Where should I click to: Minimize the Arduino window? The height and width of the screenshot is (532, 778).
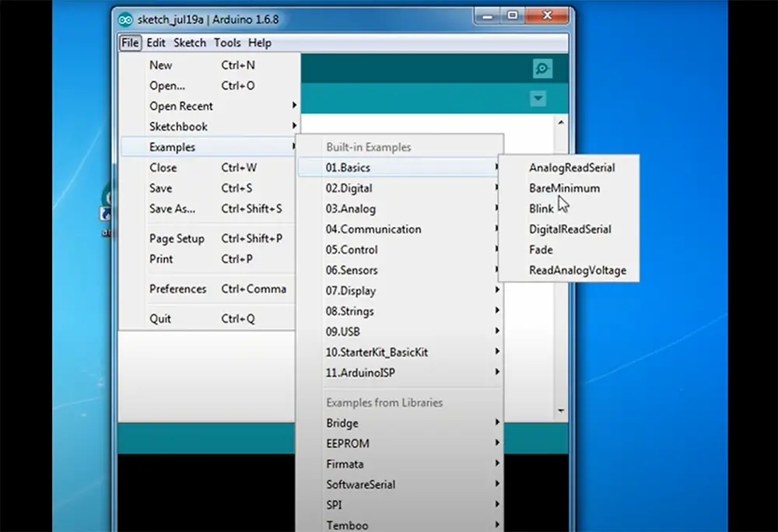(487, 16)
